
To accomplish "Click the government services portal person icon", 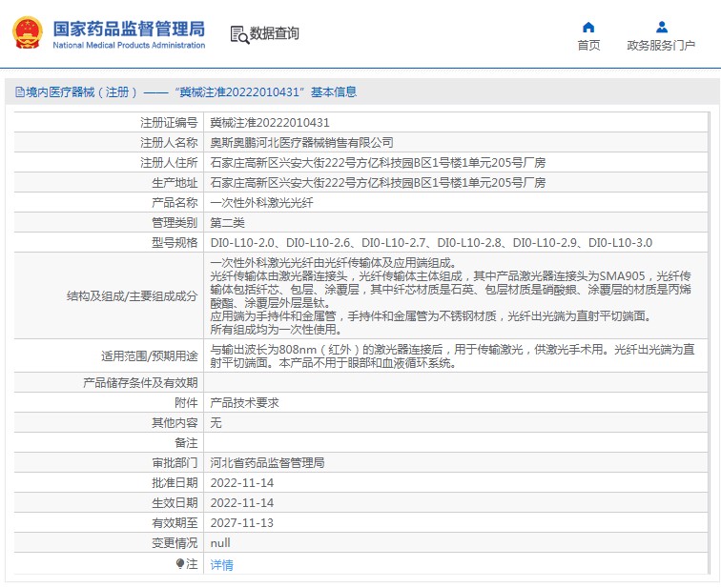I will click(662, 27).
